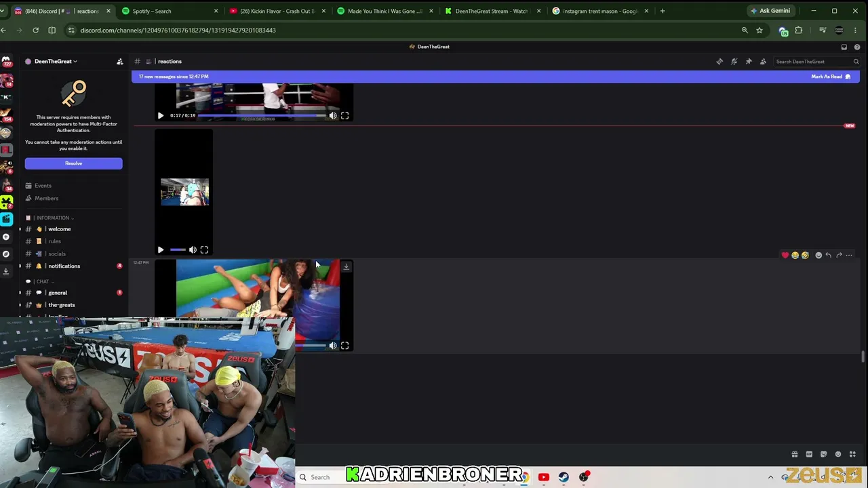Open the notifications channel

[x=73, y=266]
